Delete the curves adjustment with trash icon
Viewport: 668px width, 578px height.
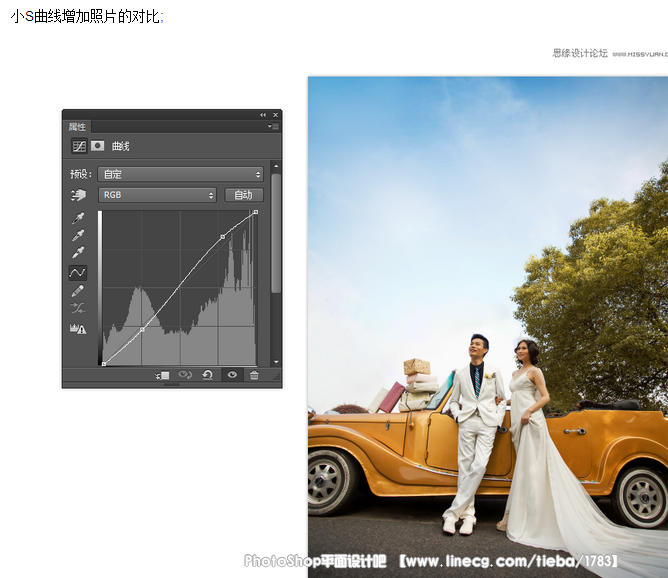click(254, 375)
